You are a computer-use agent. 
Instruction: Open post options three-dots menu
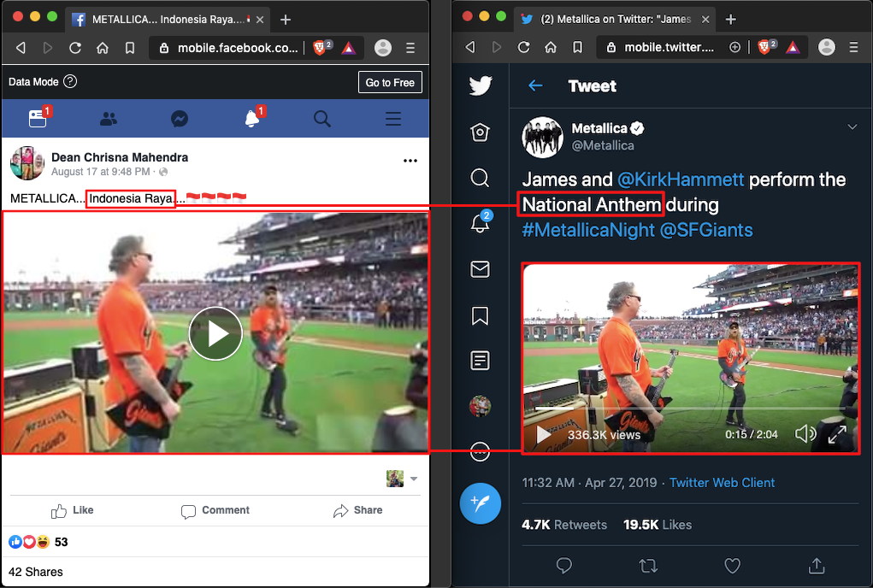410,161
